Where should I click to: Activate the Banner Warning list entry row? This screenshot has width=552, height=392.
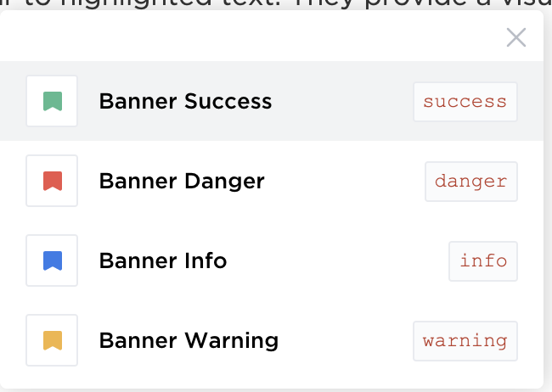[x=272, y=340]
